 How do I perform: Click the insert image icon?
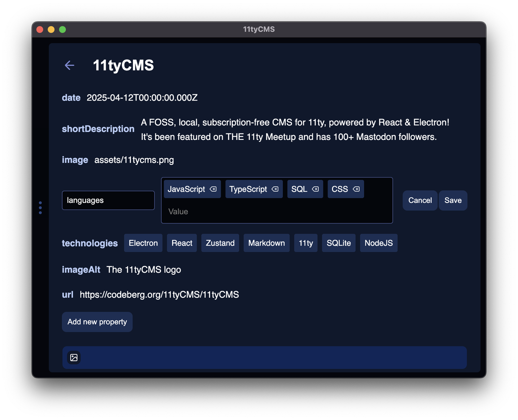(74, 357)
